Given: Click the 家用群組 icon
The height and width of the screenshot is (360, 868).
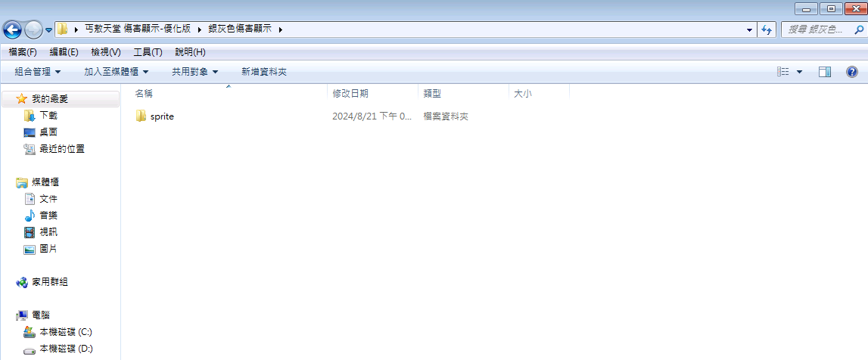Looking at the screenshot, I should click(x=22, y=283).
